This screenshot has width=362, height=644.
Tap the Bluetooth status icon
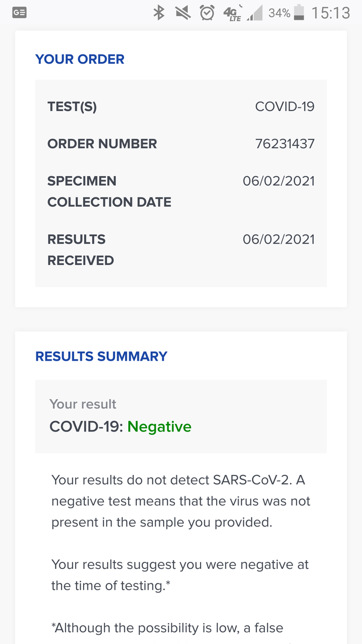159,12
